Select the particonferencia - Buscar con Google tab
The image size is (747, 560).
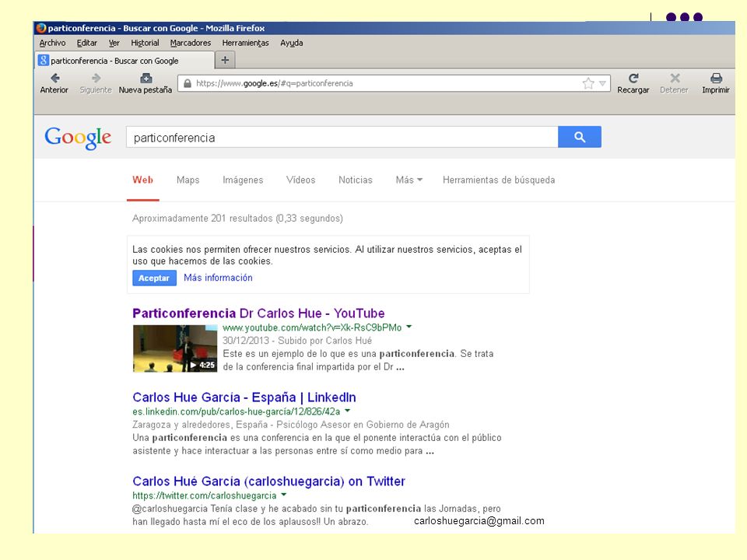pos(124,61)
